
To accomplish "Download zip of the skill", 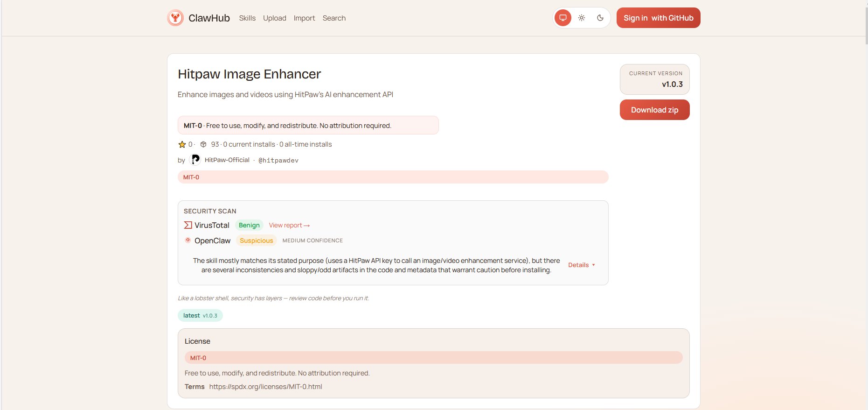I will (x=654, y=110).
